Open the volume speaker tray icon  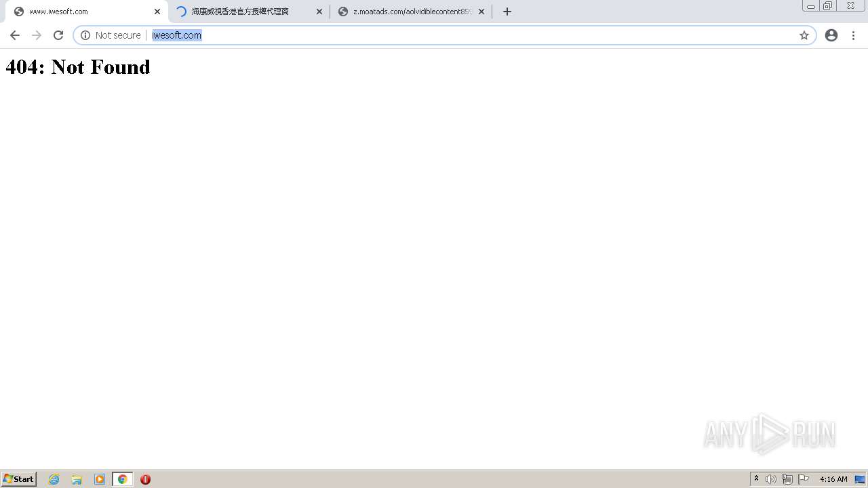click(x=771, y=479)
